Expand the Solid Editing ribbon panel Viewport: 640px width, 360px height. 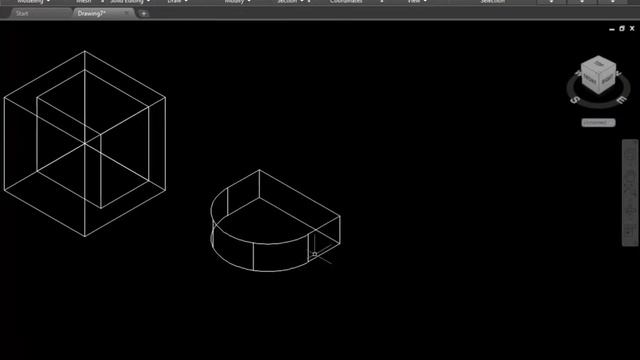(130, 2)
